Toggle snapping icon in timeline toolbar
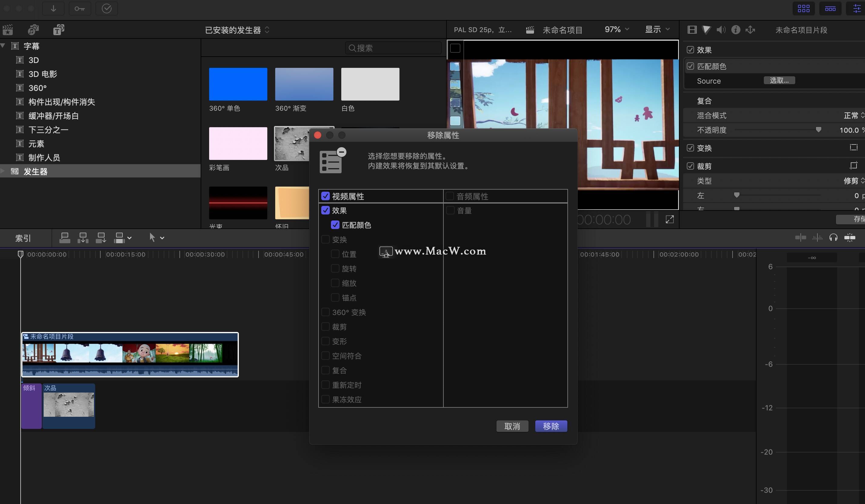 pyautogui.click(x=850, y=237)
